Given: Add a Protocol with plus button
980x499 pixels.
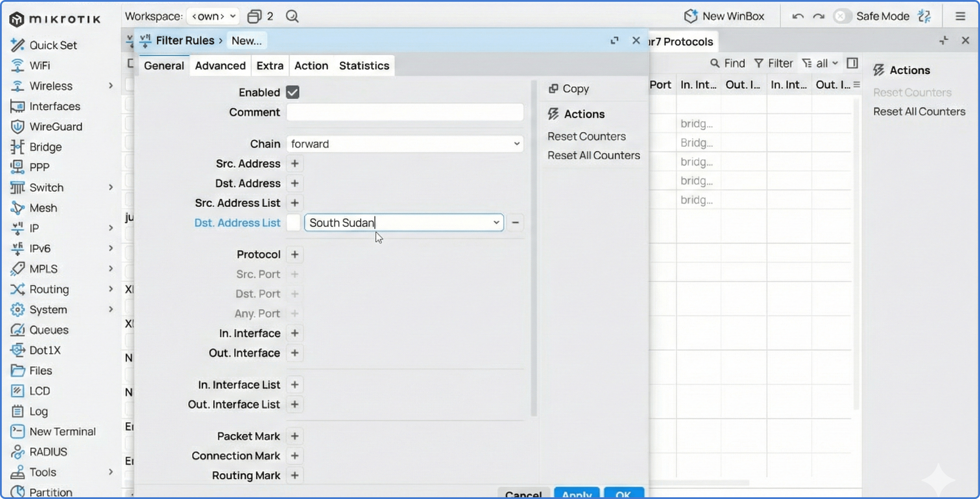Looking at the screenshot, I should [294, 254].
